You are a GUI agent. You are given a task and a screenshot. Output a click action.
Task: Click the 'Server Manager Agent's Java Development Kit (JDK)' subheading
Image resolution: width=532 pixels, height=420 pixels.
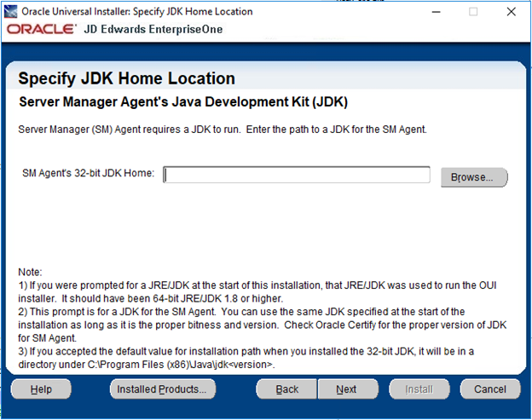183,102
